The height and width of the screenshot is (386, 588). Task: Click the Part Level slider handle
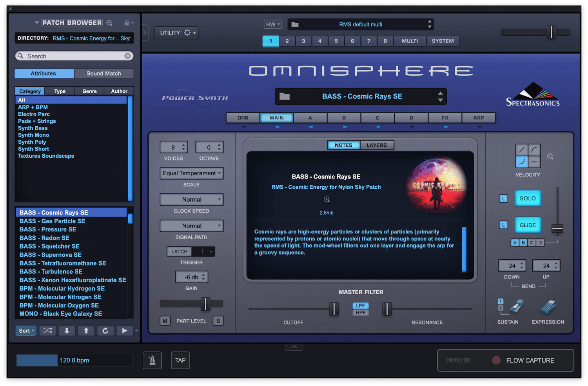coord(205,304)
